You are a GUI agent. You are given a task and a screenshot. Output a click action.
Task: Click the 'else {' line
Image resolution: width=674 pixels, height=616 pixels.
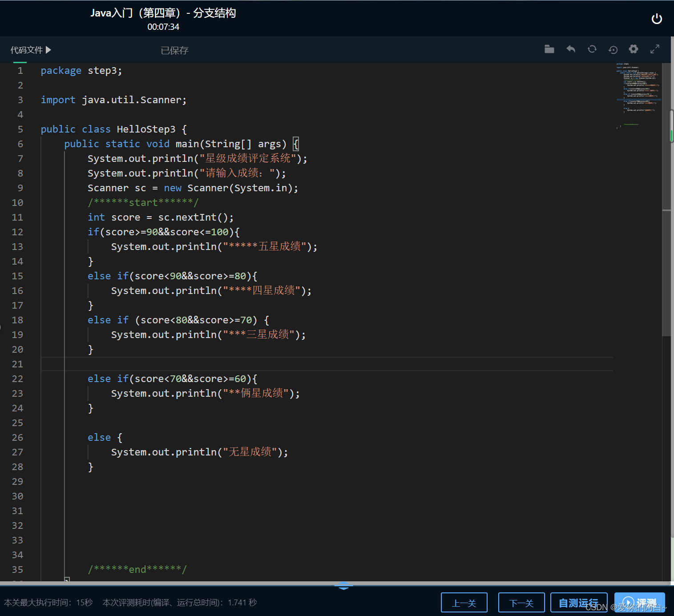click(105, 437)
